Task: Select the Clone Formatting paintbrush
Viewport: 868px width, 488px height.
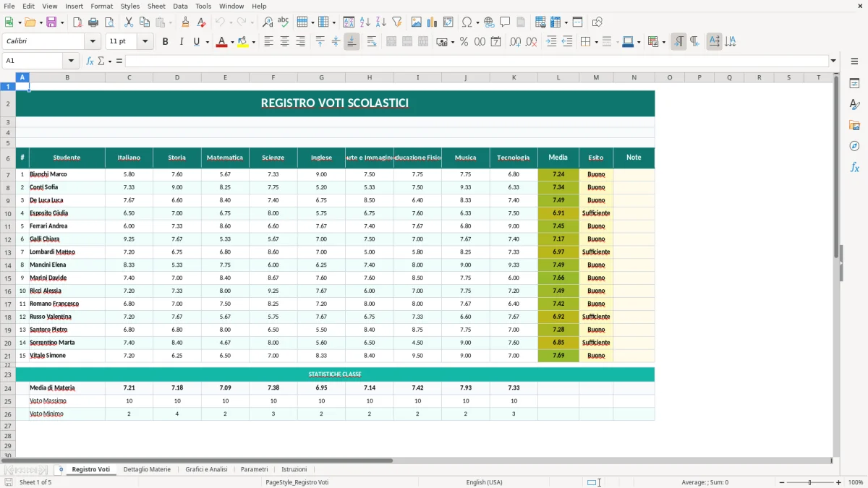Action: tap(185, 22)
